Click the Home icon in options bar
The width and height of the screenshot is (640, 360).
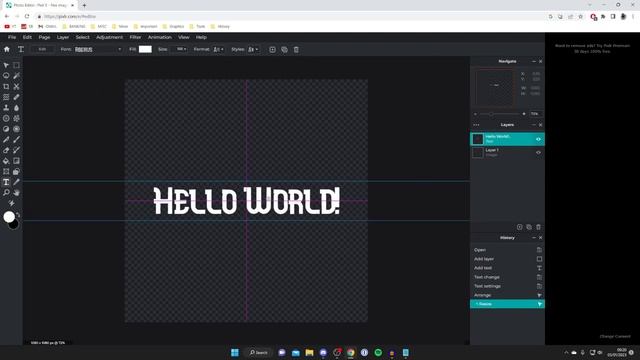click(x=7, y=49)
